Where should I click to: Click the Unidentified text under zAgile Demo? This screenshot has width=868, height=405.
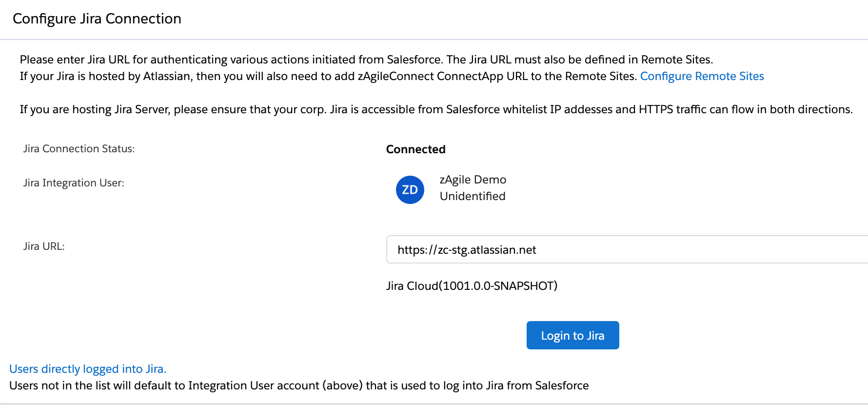coord(472,196)
